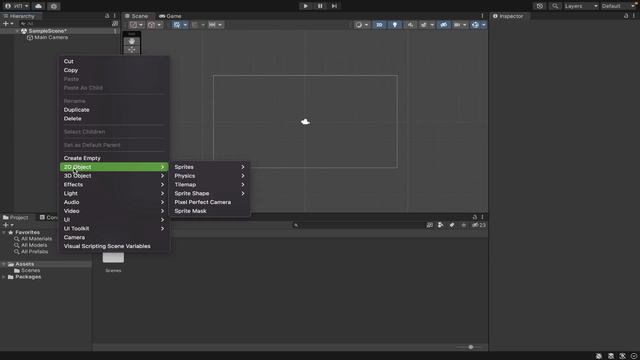
Task: Click the Hierarchy panel lock icon
Action: (107, 16)
